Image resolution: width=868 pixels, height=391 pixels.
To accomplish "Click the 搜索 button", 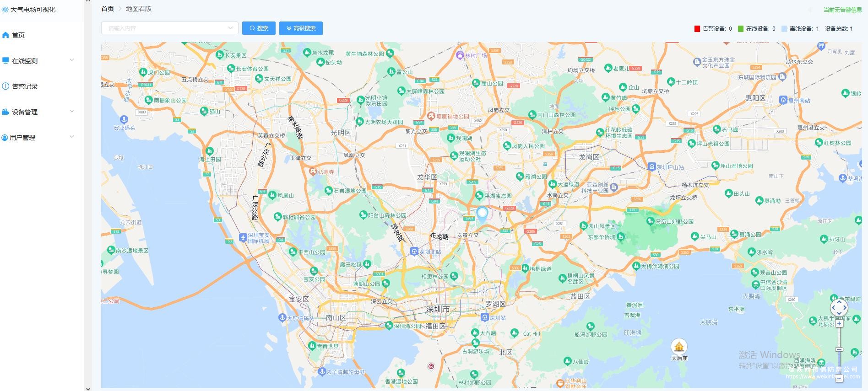I will tap(259, 28).
